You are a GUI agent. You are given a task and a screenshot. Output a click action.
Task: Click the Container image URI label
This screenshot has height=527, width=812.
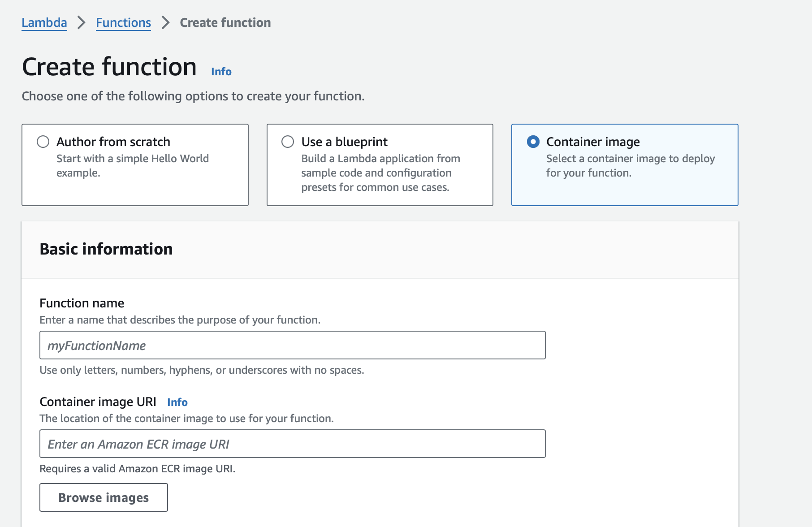tap(98, 402)
